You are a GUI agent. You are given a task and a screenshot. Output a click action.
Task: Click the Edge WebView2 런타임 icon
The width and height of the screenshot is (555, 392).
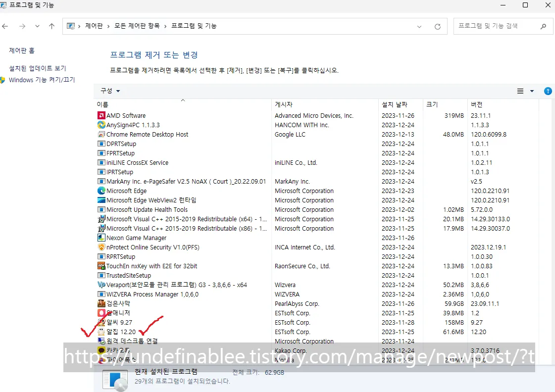(x=101, y=200)
